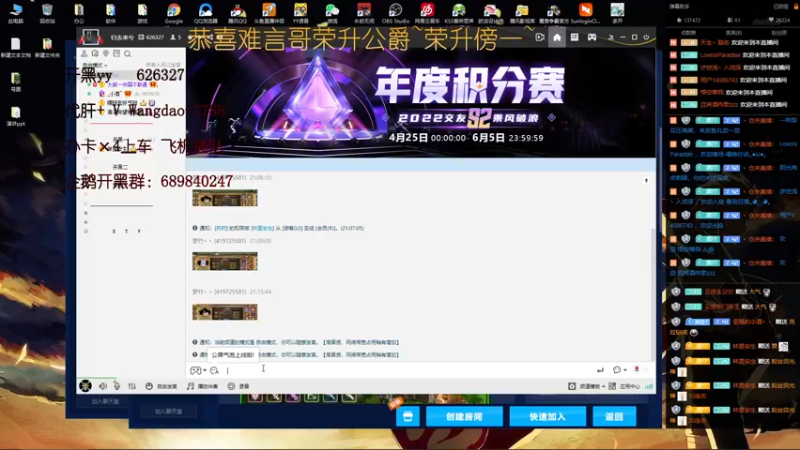Click the channel ID 626327 in header

click(151, 37)
